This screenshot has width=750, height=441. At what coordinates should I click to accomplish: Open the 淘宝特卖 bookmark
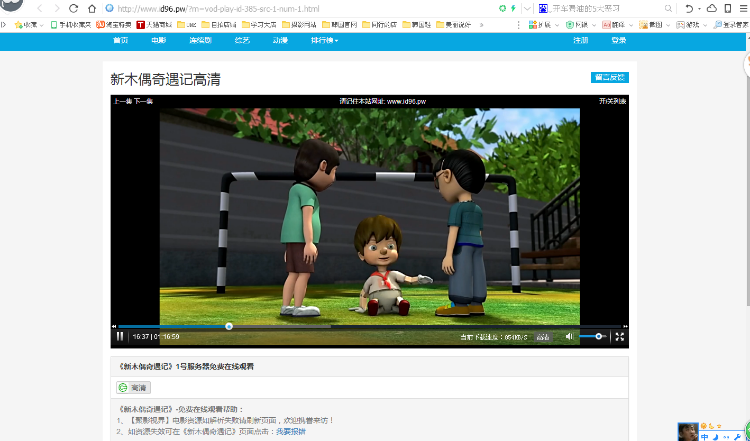[x=114, y=25]
